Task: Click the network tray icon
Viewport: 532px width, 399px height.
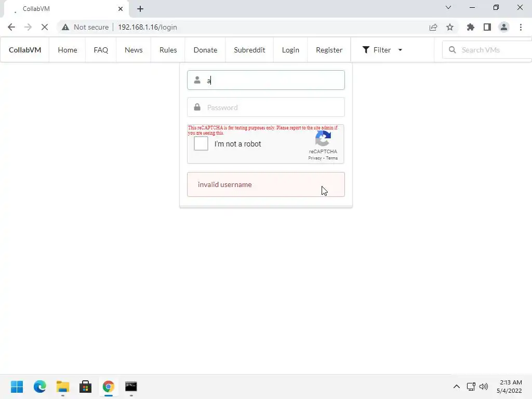Action: [471, 387]
